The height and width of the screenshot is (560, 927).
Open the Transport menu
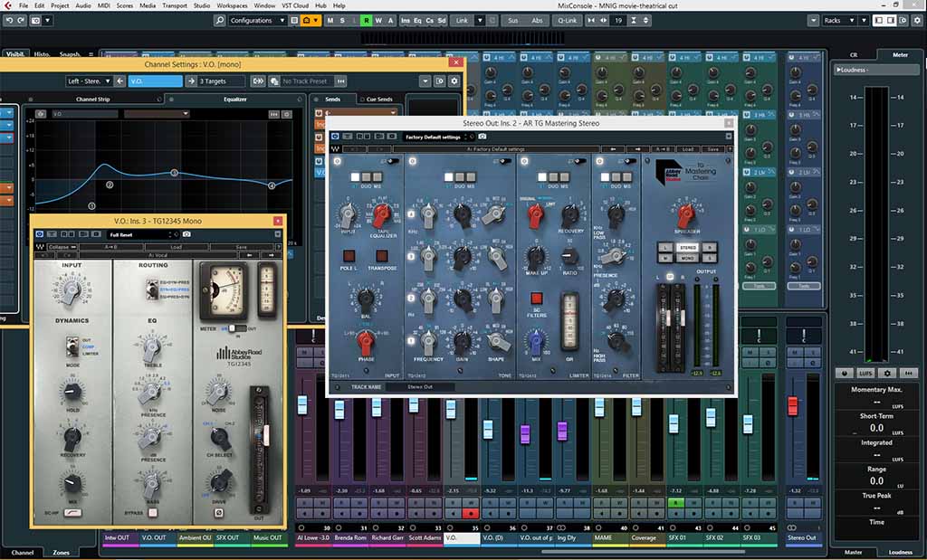click(x=175, y=5)
